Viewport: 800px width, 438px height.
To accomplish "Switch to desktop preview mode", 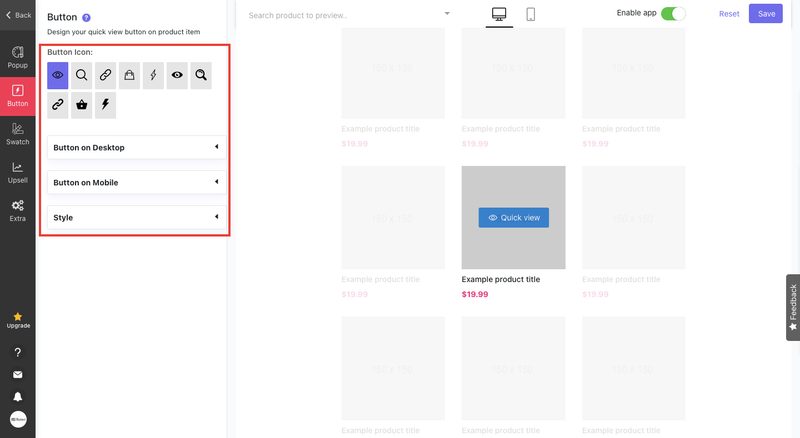I will (x=499, y=14).
